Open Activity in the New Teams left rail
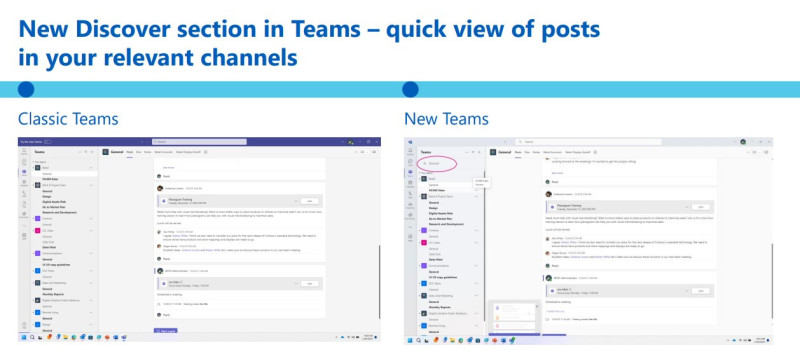Viewport: 800px width, 364px height. click(x=411, y=152)
